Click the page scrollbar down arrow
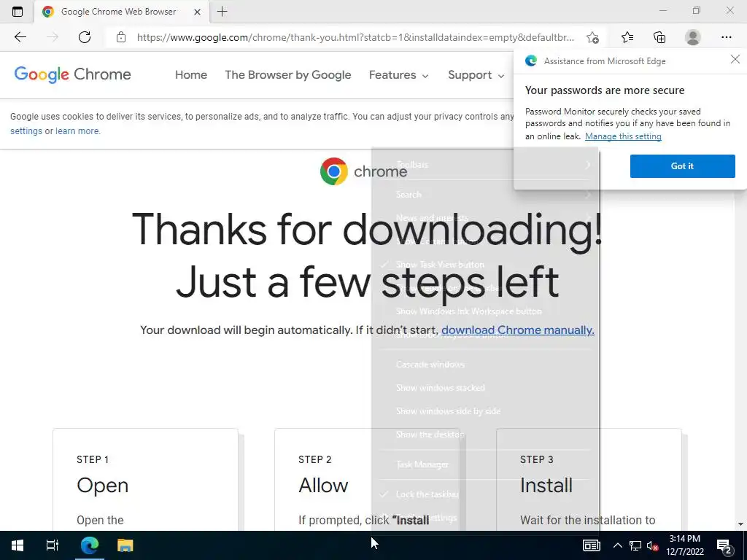 click(740, 524)
